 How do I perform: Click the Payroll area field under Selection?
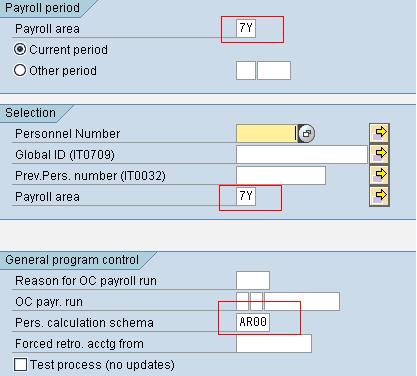tap(246, 196)
